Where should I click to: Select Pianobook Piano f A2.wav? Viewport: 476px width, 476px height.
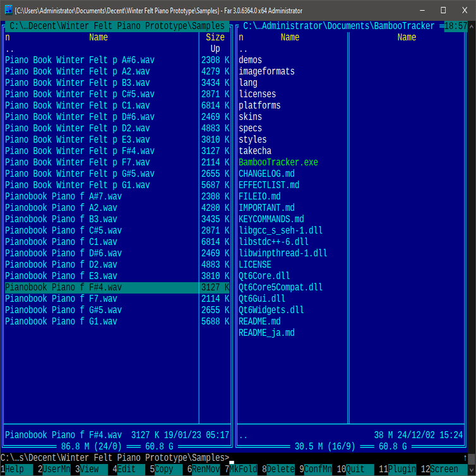click(x=61, y=208)
